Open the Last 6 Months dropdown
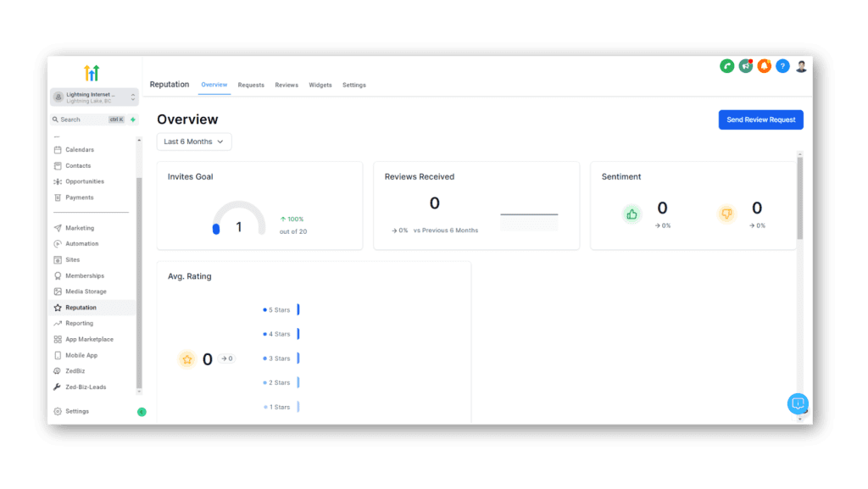Image resolution: width=868 pixels, height=489 pixels. 193,142
